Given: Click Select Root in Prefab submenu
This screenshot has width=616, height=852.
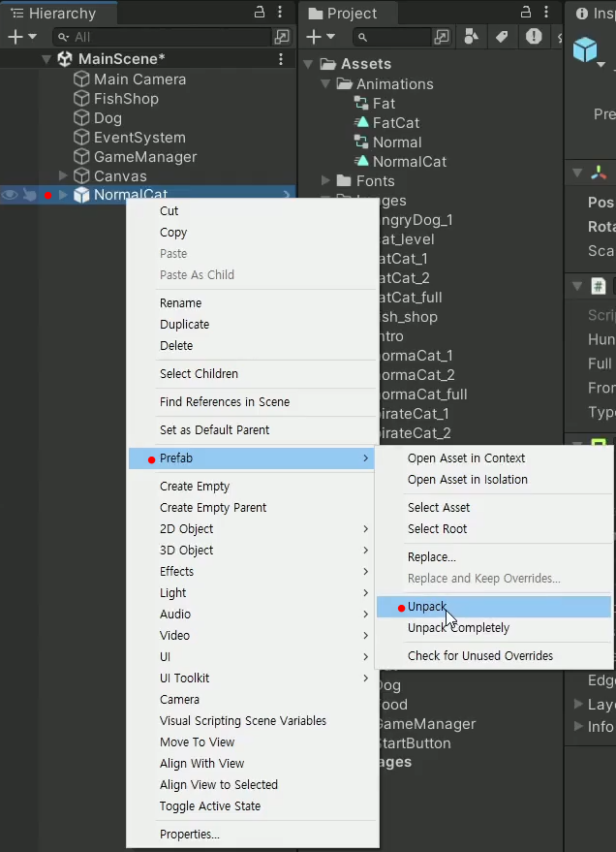Looking at the screenshot, I should point(494,528).
